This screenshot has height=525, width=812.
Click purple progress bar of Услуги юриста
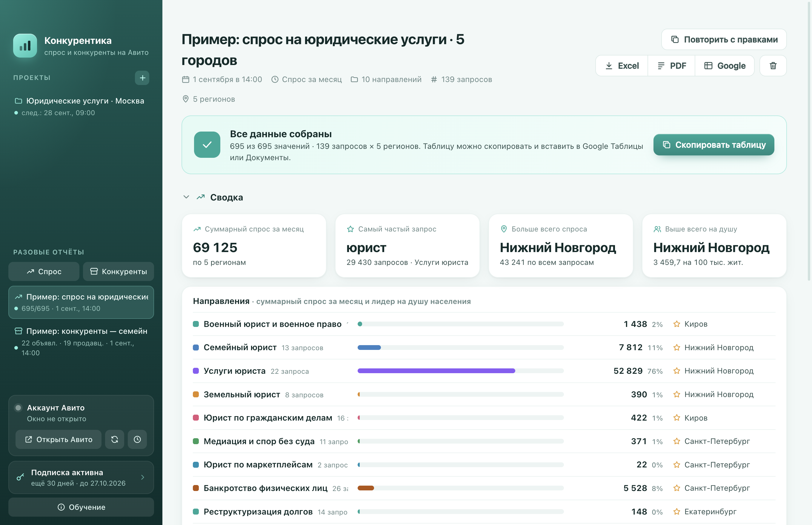436,371
